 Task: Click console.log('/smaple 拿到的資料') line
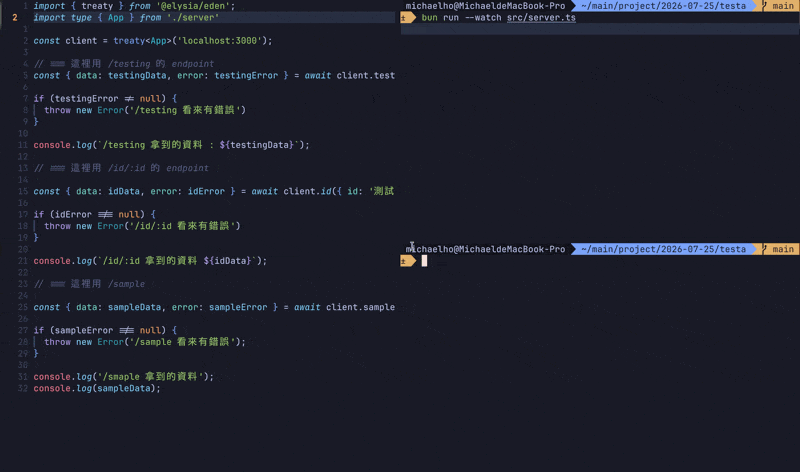pyautogui.click(x=123, y=377)
